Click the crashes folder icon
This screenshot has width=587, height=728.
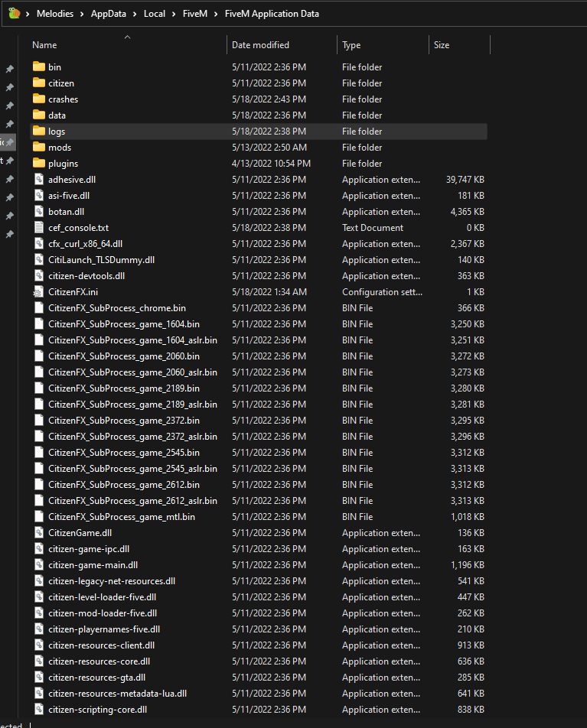point(39,99)
